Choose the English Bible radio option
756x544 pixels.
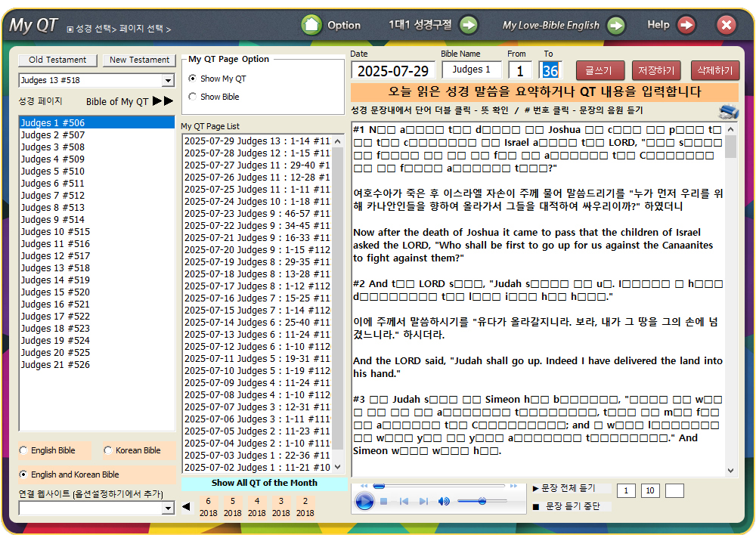click(24, 451)
